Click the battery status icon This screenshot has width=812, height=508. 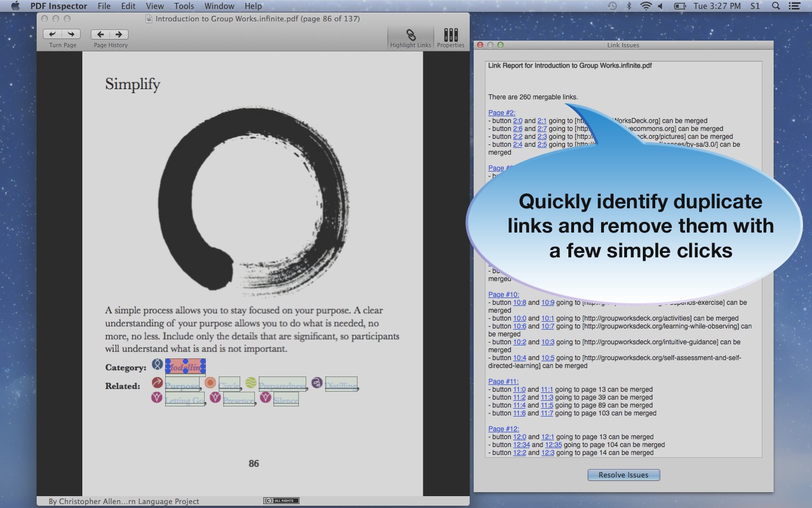point(679,6)
